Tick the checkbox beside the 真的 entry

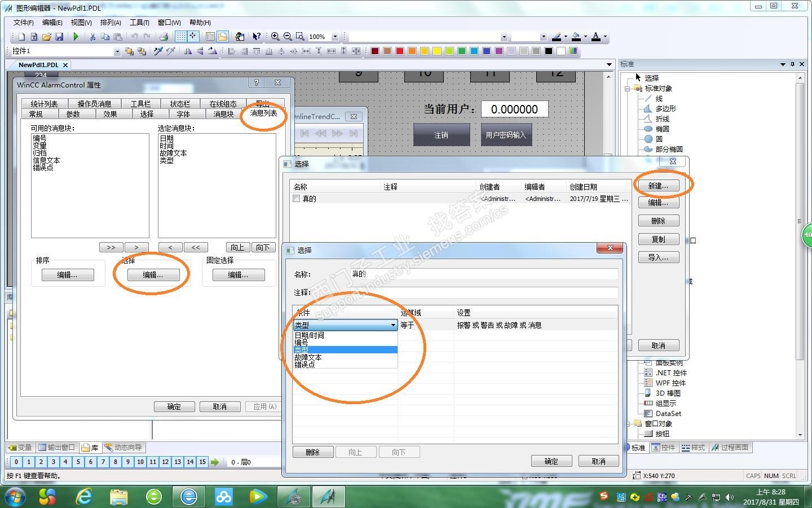[x=296, y=199]
